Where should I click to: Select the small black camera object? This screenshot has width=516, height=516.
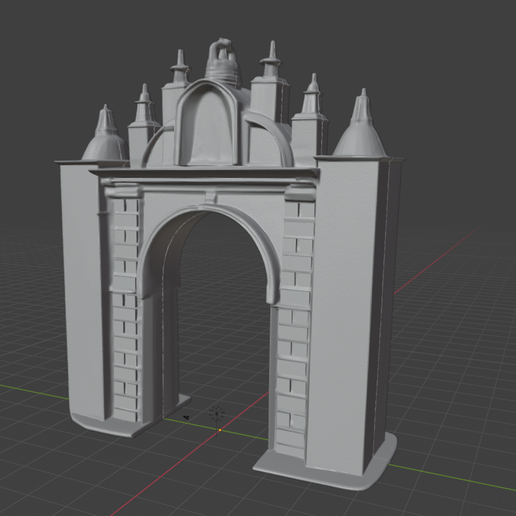click(187, 417)
